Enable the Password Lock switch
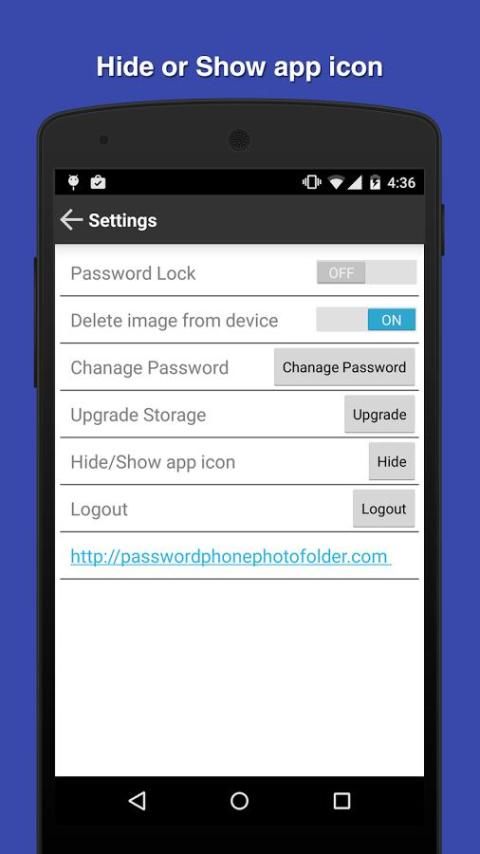 tap(367, 272)
